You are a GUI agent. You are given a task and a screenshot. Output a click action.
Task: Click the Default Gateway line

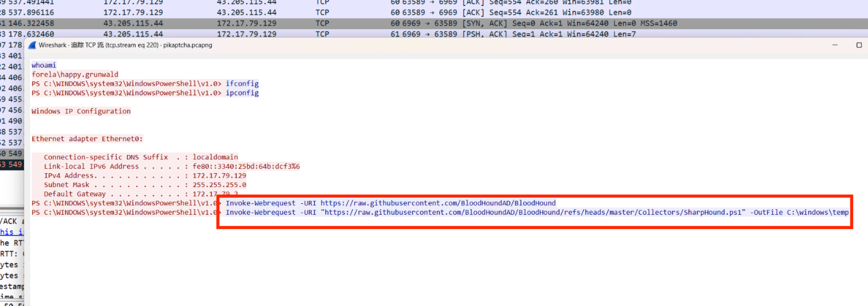(141, 194)
